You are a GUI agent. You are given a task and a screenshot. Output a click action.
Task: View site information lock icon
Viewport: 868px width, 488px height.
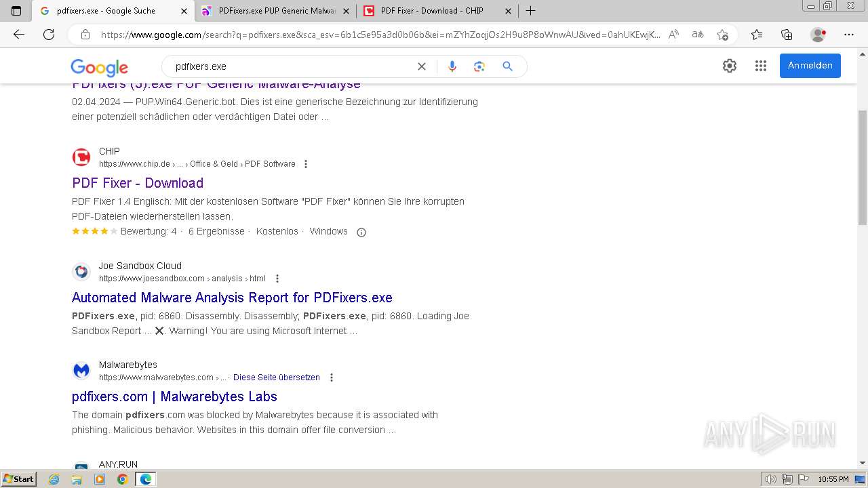click(x=85, y=35)
